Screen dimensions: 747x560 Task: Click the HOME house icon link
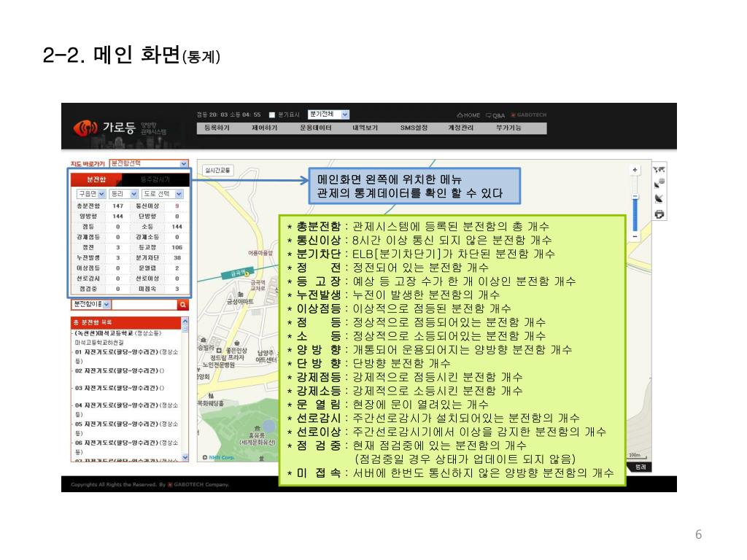(x=468, y=115)
